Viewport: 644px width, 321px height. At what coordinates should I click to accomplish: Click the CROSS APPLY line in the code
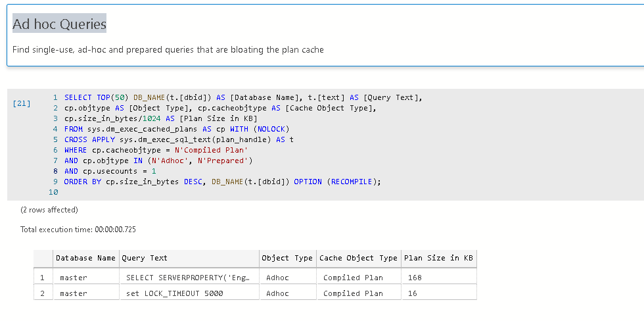(179, 139)
